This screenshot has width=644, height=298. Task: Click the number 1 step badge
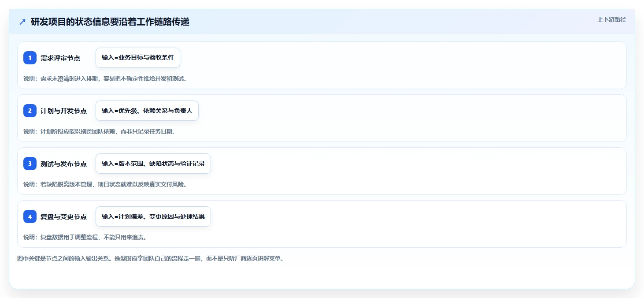click(30, 58)
